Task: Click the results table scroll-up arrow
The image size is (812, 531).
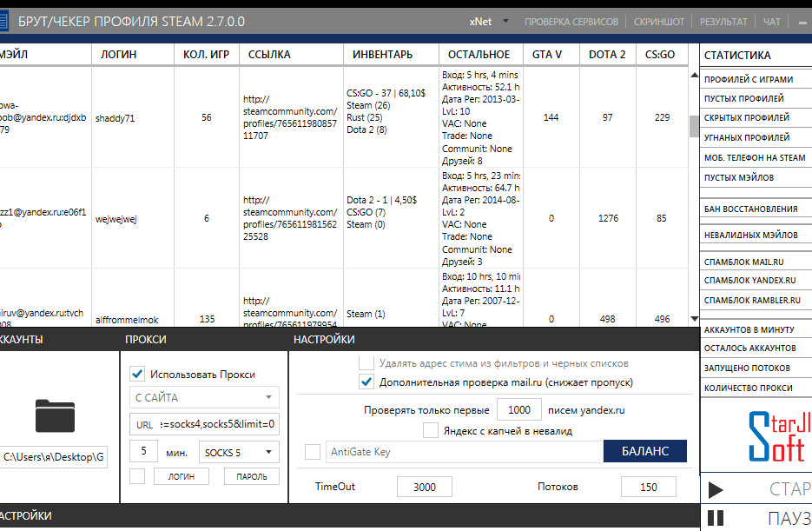Action: click(695, 76)
